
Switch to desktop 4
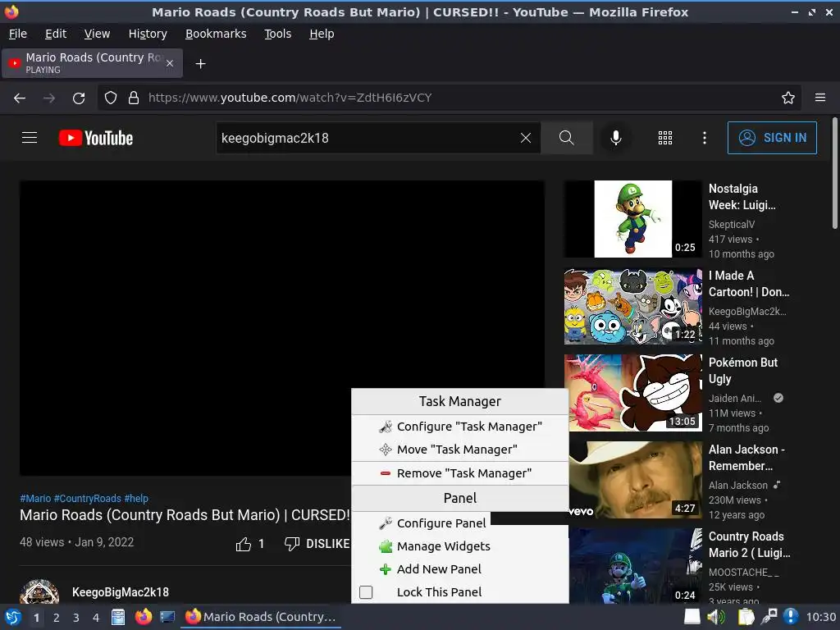(x=96, y=618)
